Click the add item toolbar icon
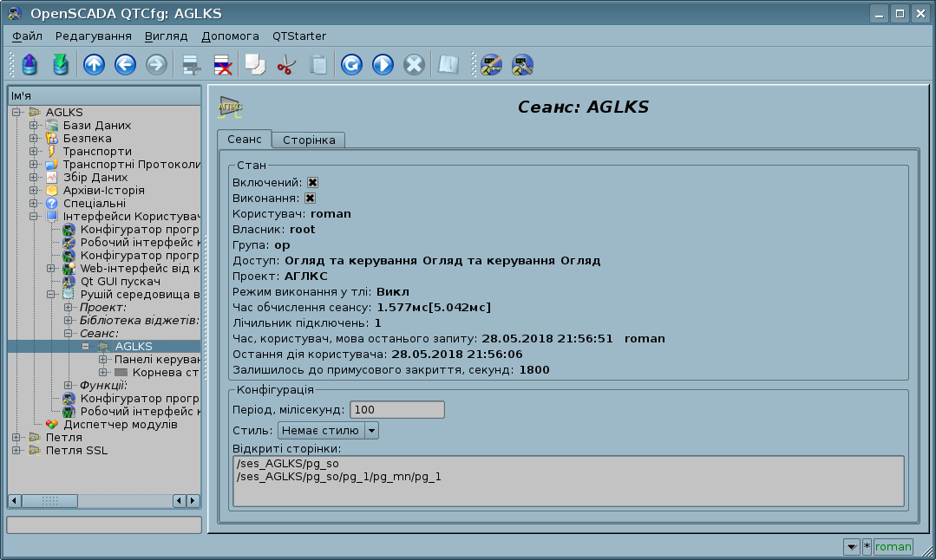936x560 pixels. pos(191,64)
